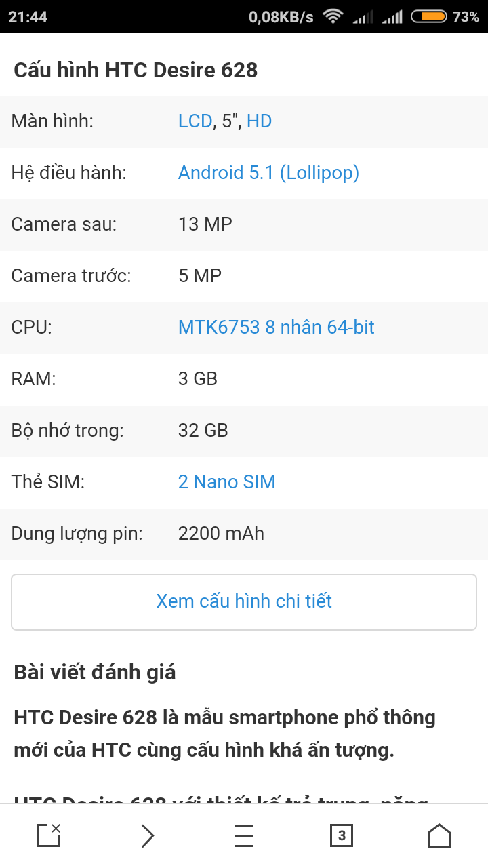Open the 2 Nano SIM link
488x868 pixels.
(x=226, y=482)
